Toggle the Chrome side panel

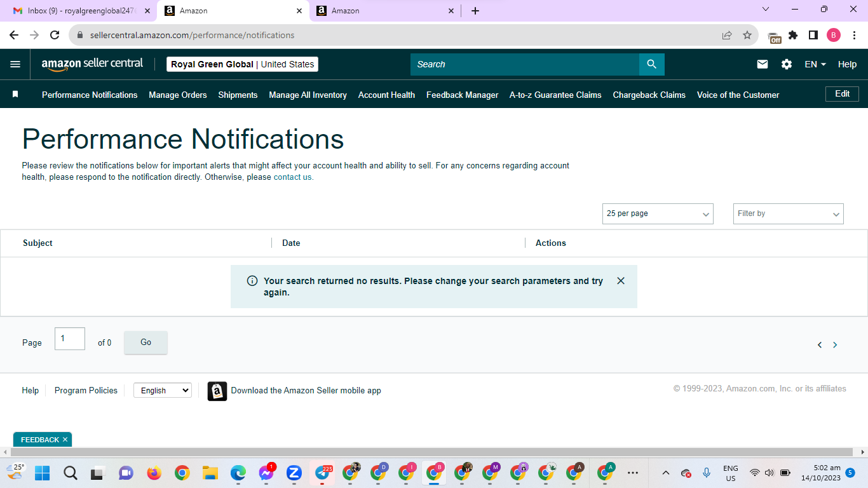[x=813, y=35]
